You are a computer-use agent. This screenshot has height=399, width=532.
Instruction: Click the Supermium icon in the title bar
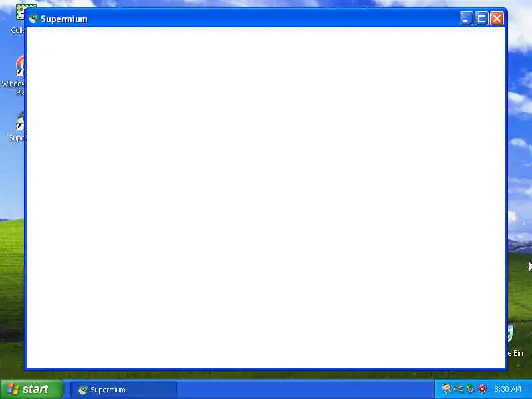33,19
